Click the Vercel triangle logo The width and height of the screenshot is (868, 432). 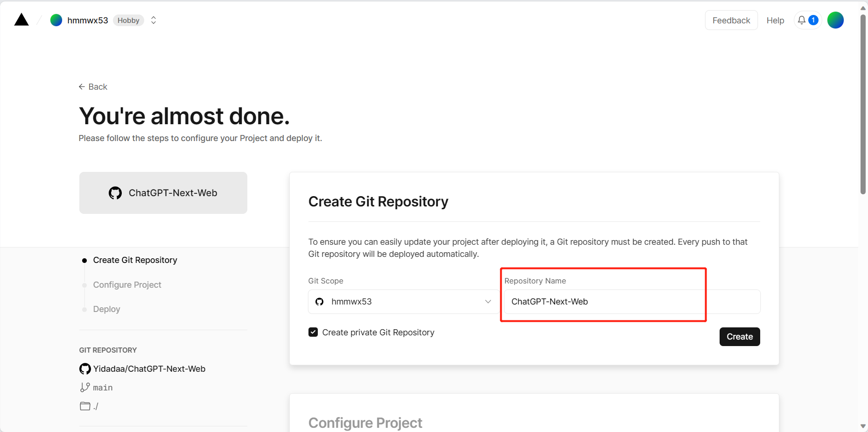[21, 20]
